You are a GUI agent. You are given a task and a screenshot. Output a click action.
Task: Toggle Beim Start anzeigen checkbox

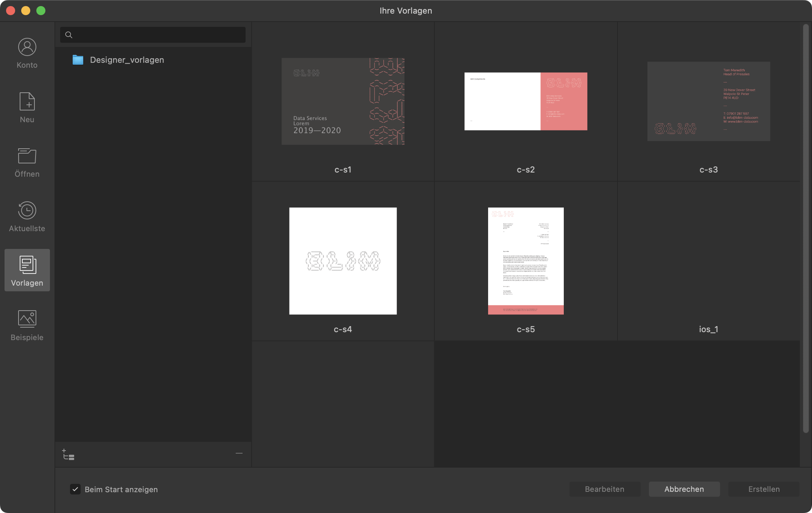point(75,490)
